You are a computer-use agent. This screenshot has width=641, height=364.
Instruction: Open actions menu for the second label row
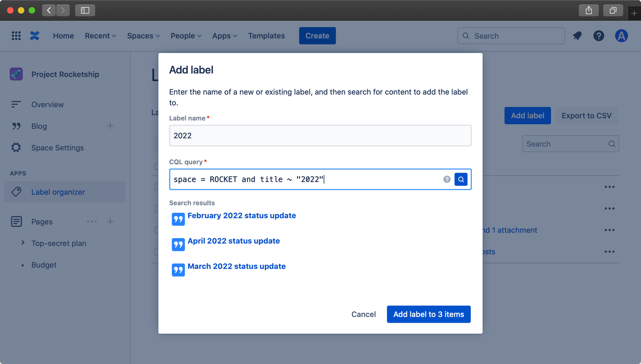609,208
